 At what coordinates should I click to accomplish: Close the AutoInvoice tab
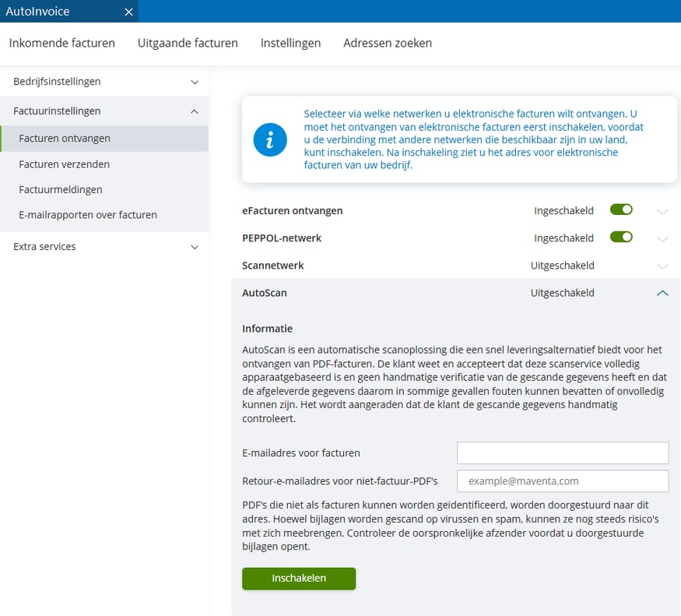pyautogui.click(x=128, y=12)
